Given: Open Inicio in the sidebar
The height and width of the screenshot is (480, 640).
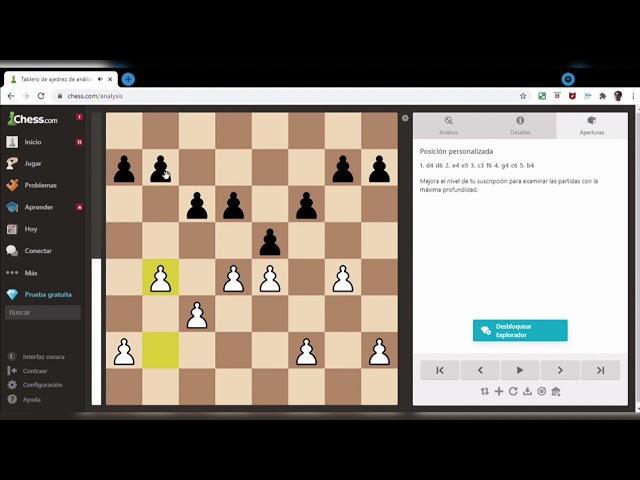Looking at the screenshot, I should click(33, 142).
